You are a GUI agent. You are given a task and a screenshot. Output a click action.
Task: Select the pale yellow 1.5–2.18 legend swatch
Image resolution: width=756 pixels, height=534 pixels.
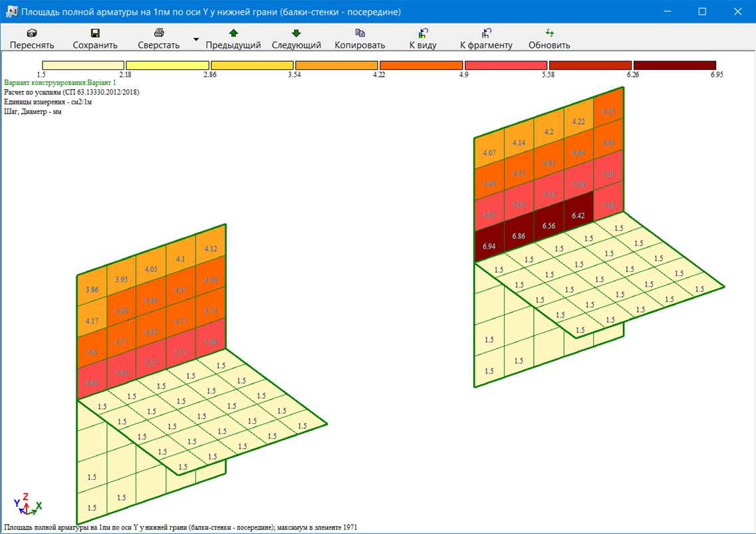pyautogui.click(x=84, y=65)
